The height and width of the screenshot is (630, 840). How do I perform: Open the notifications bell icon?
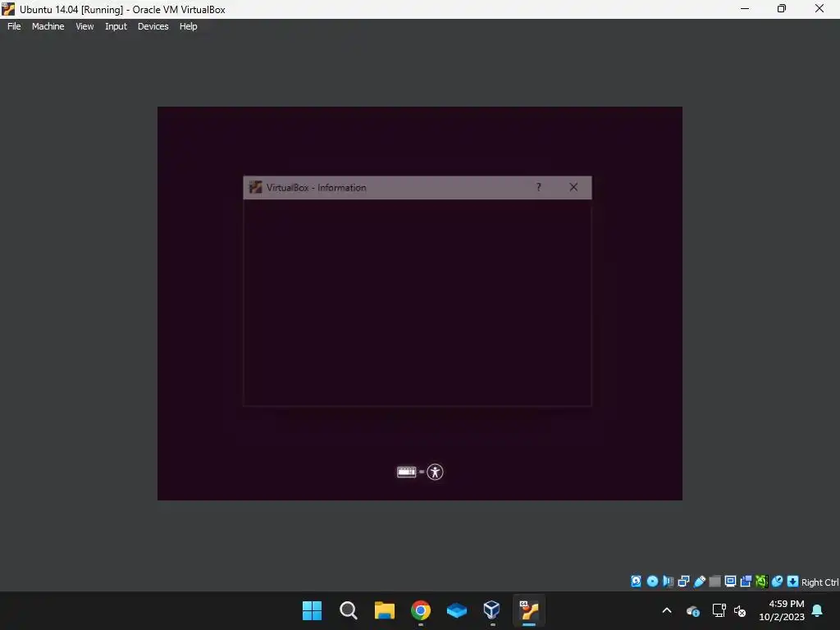coord(818,610)
